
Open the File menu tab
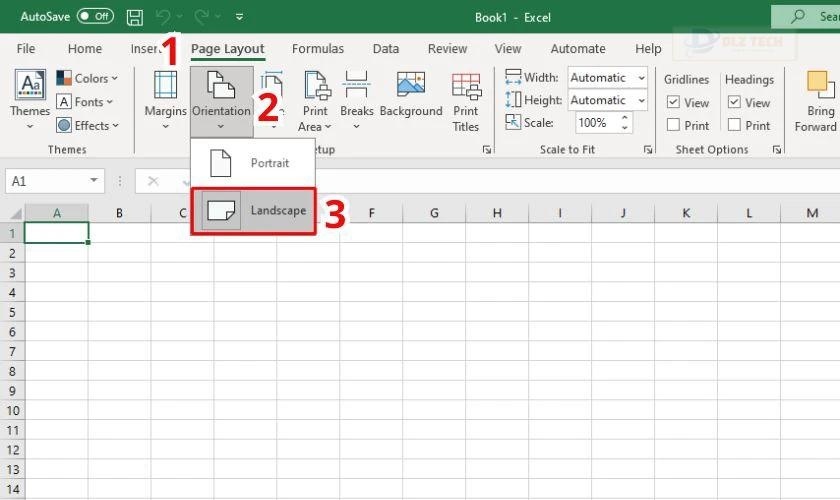(x=26, y=49)
